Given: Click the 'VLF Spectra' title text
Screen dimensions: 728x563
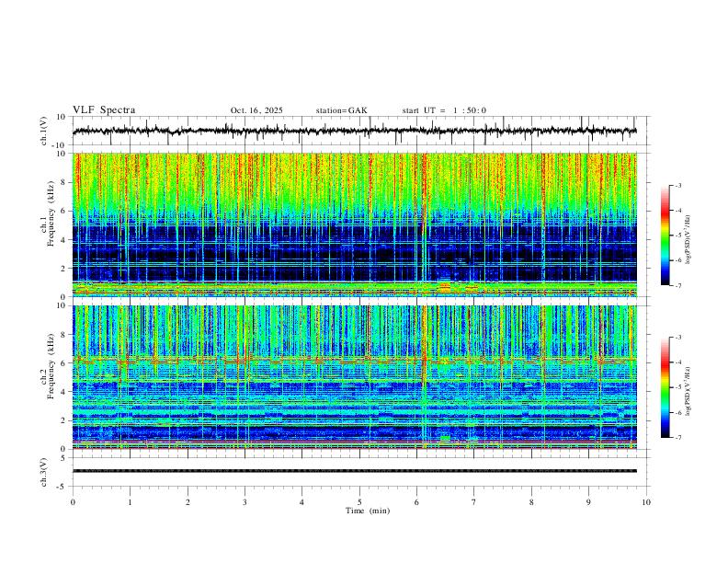Looking at the screenshot, I should click(x=104, y=110).
